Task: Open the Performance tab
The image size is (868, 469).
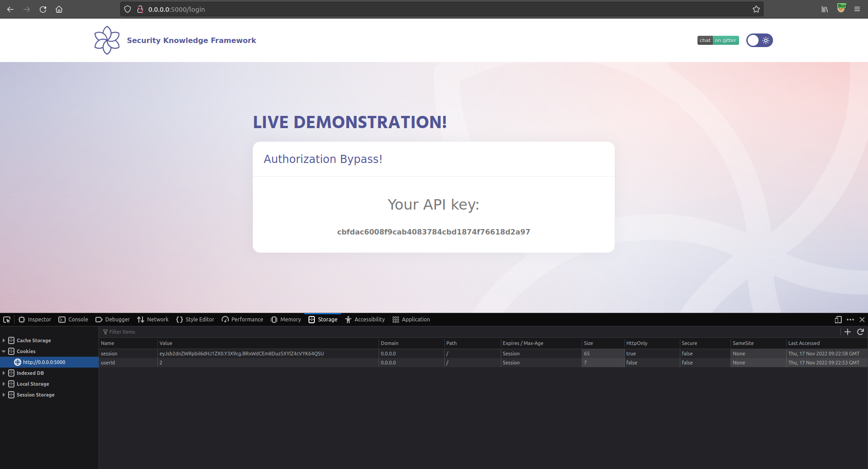Action: 242,320
